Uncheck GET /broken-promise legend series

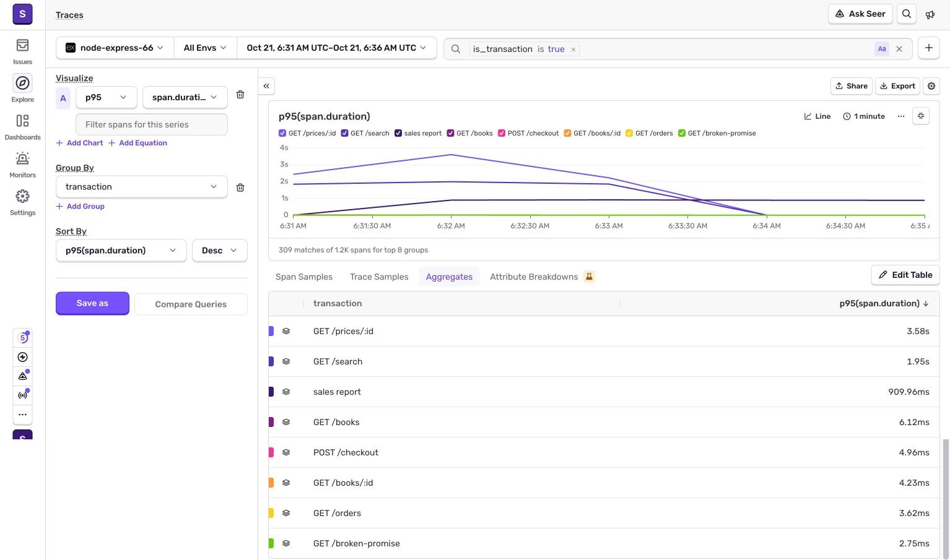click(682, 133)
